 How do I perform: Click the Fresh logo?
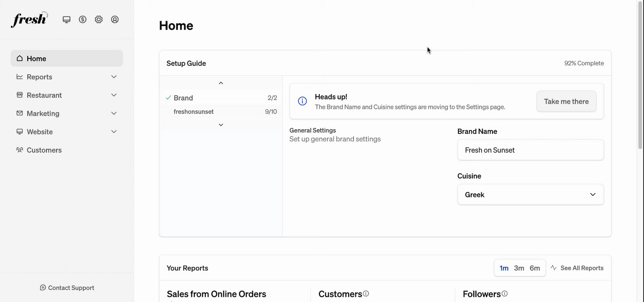click(x=29, y=20)
